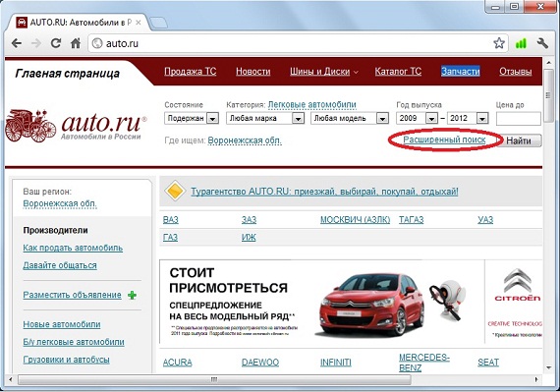The width and height of the screenshot is (560, 392).
Task: Open the ТАГАЗ manufacturer link
Action: [x=411, y=219]
